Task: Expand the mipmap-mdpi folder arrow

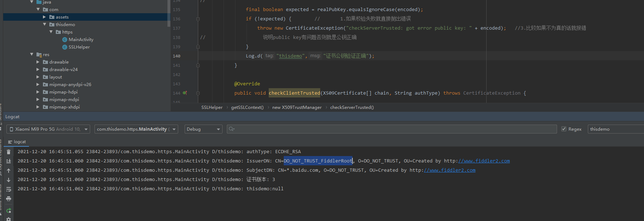Action: point(38,100)
